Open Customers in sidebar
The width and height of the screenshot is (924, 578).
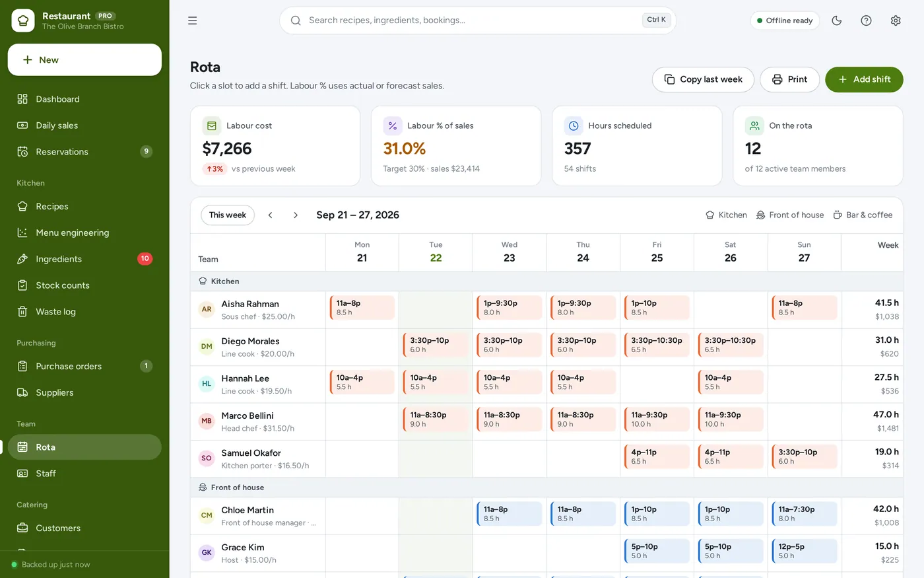tap(84, 528)
